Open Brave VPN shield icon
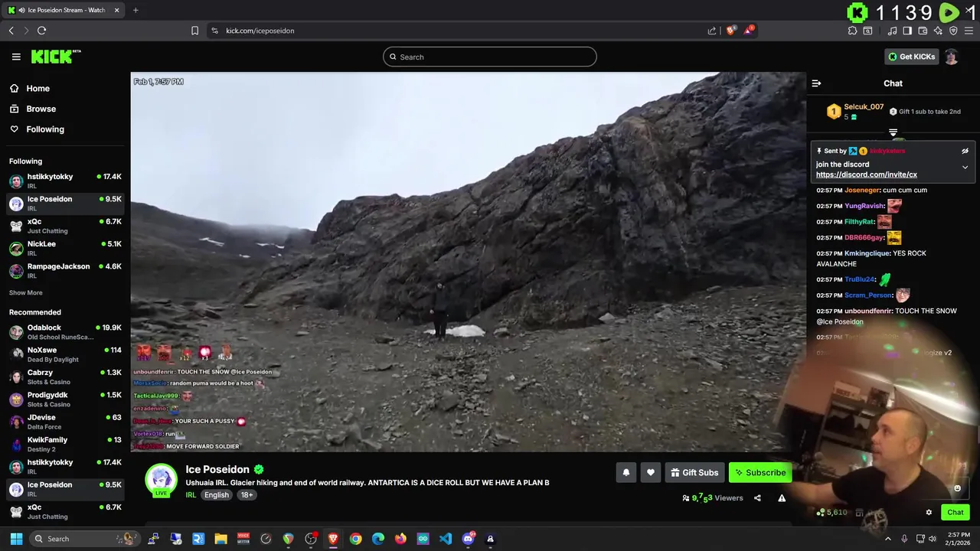Viewport: 980px width, 551px height. pos(953,31)
